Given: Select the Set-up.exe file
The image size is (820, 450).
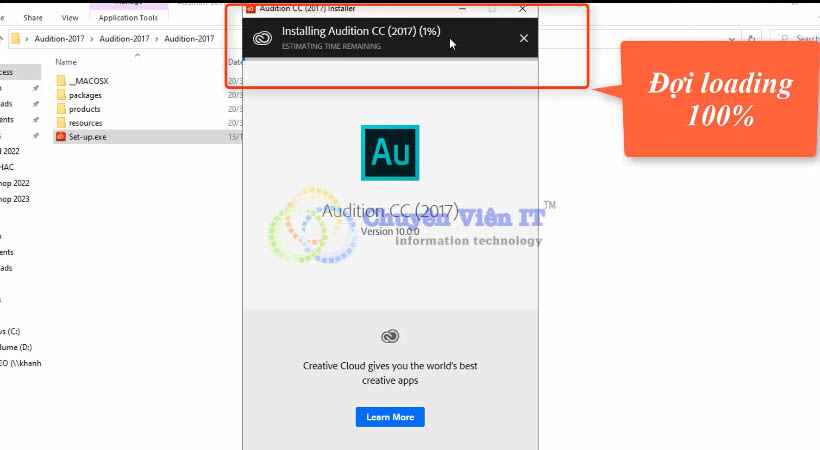Looking at the screenshot, I should click(89, 137).
